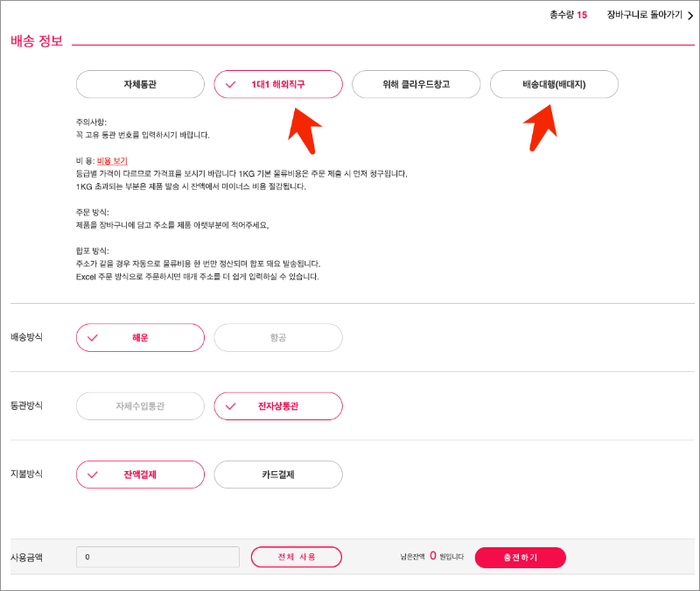Focus the 사용금액 amount input field
Screen dimensions: 700x591
157,557
